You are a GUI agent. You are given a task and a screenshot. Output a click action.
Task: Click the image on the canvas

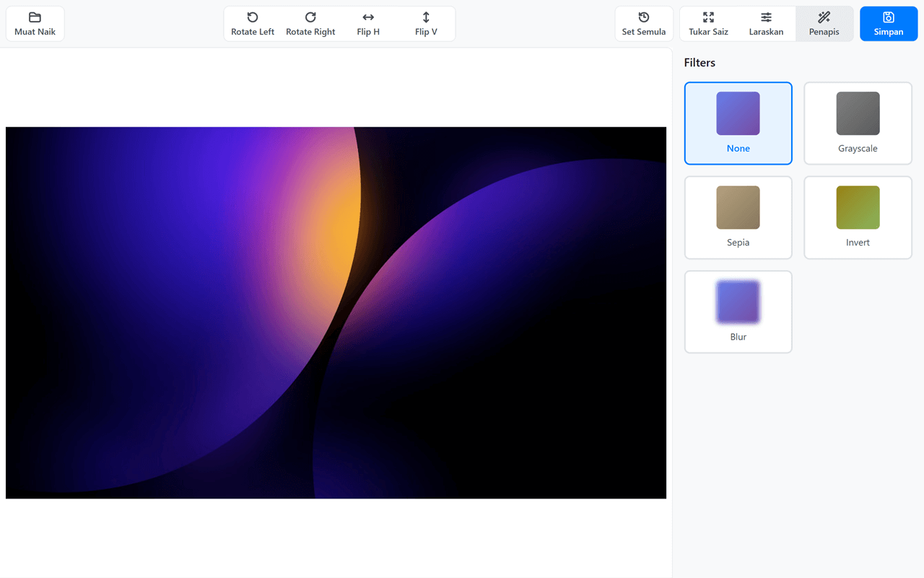336,313
